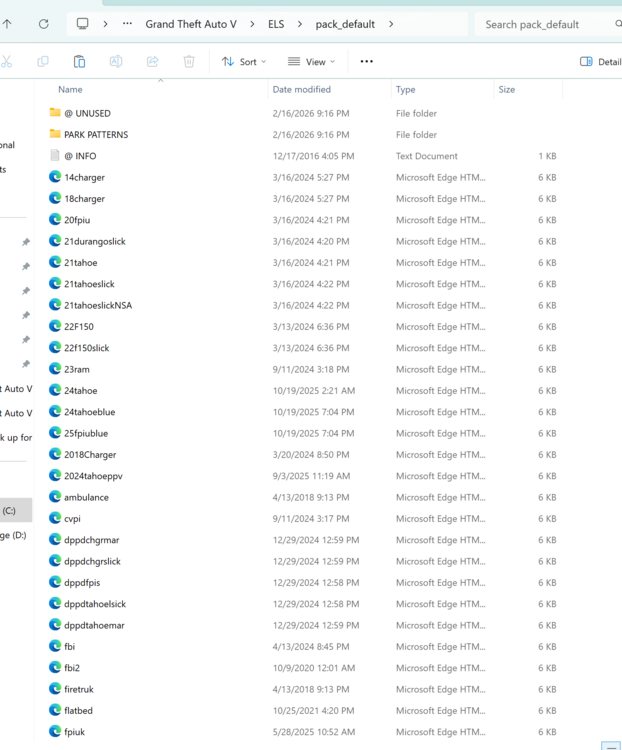The width and height of the screenshot is (622, 750).
Task: Select the @ INFO text document icon
Action: [55, 155]
